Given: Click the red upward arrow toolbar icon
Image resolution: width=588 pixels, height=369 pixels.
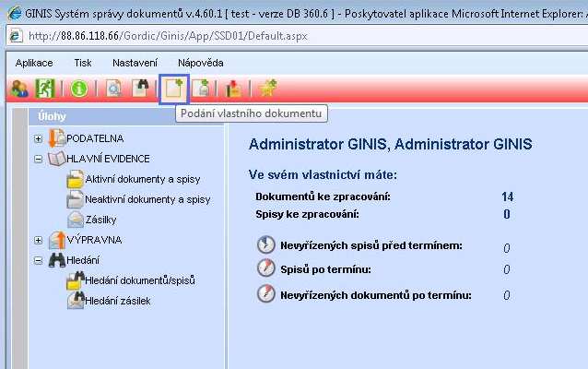Looking at the screenshot, I should click(233, 89).
